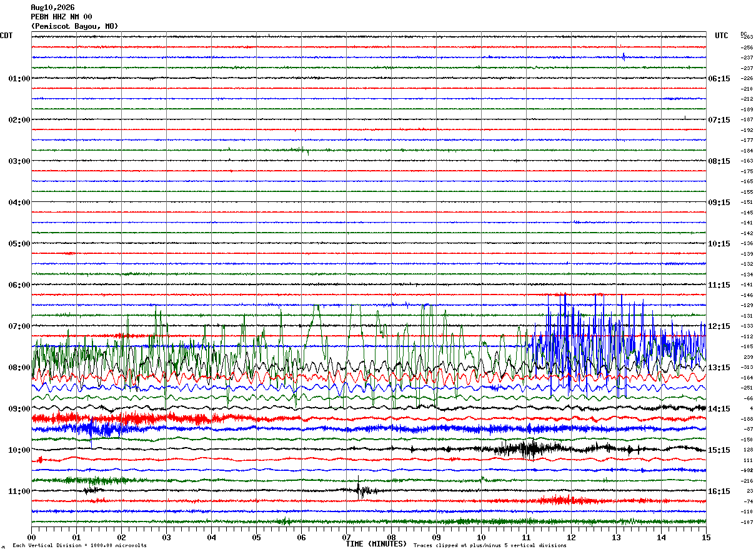Click the CDT timezone label

(x=6, y=36)
